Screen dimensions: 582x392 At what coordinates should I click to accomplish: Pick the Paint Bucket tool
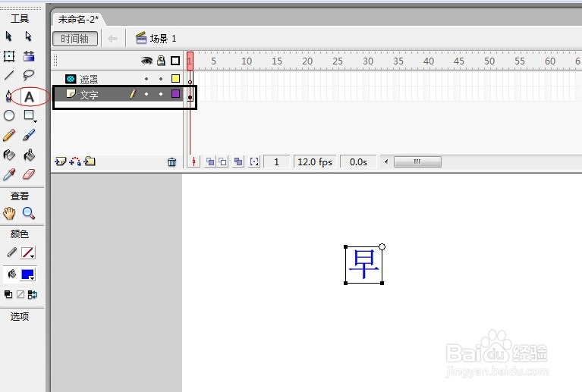[29, 155]
